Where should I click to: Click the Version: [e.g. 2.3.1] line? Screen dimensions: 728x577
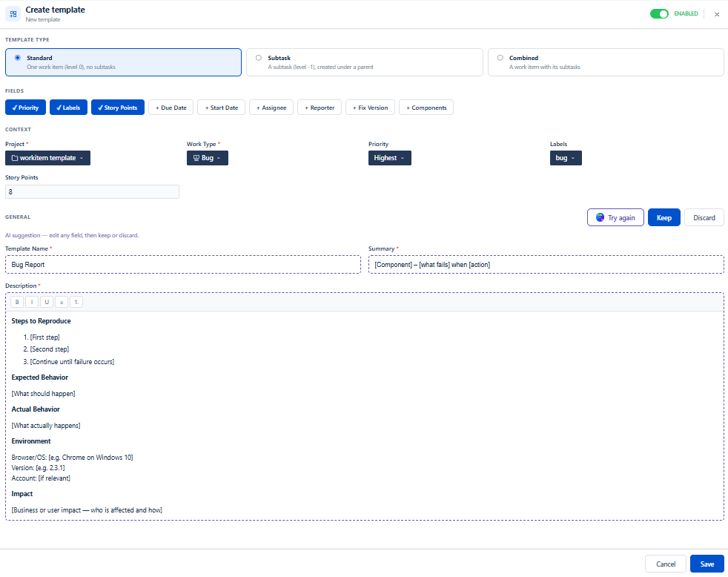tap(38, 468)
